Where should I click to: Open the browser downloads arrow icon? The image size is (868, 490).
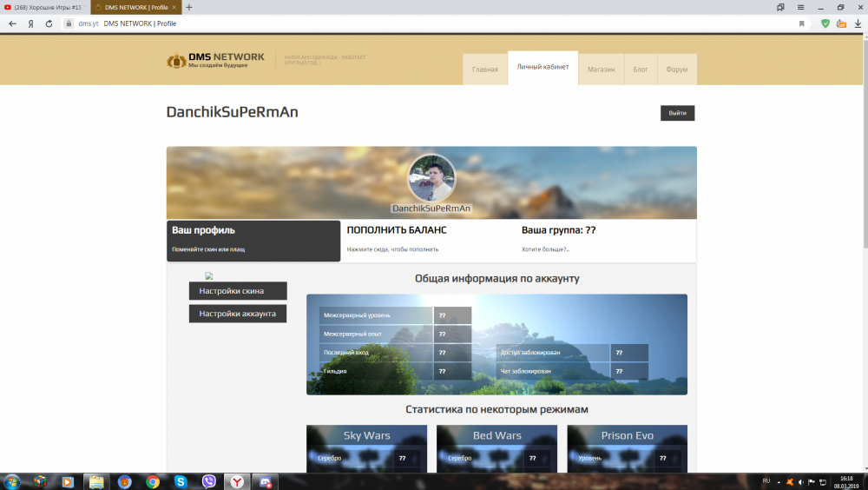(857, 23)
